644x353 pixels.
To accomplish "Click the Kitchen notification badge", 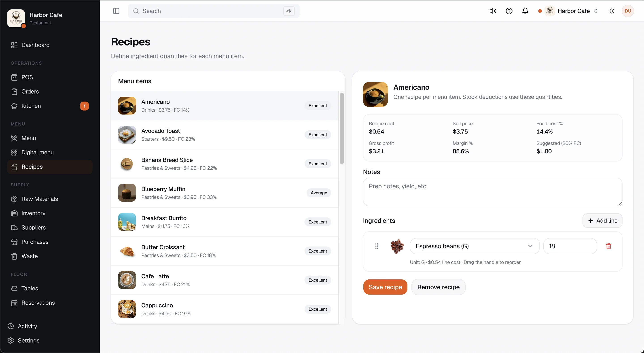I will point(85,106).
